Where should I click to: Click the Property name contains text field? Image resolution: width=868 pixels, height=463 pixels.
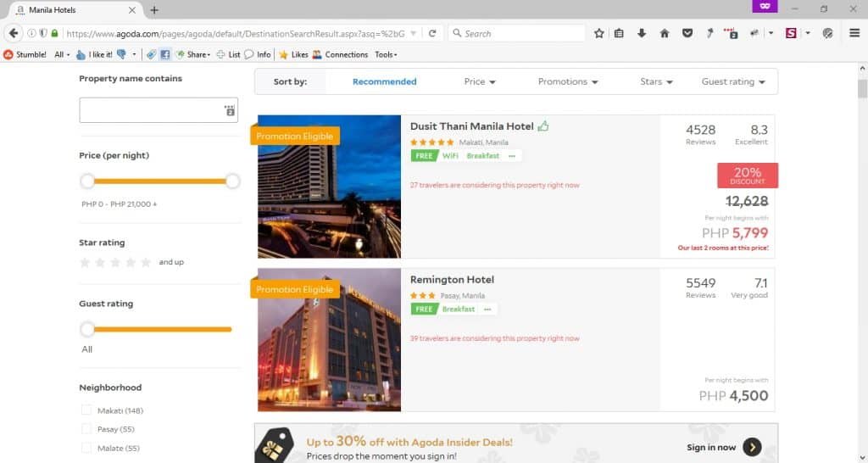159,110
